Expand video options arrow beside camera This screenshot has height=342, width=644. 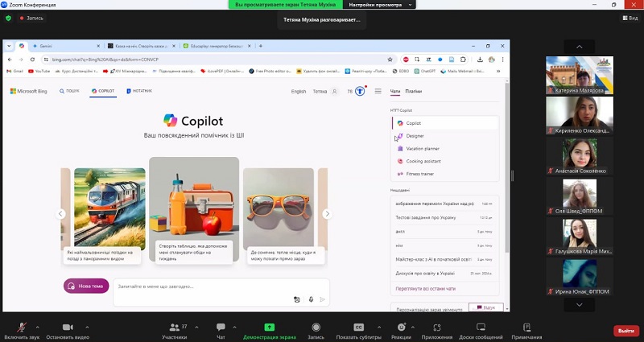87,328
